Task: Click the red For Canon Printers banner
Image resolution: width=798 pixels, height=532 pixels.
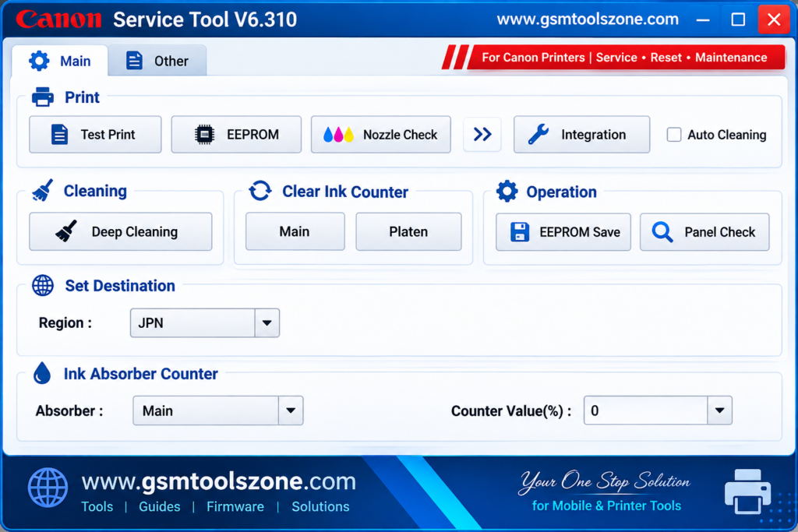Action: coord(614,58)
